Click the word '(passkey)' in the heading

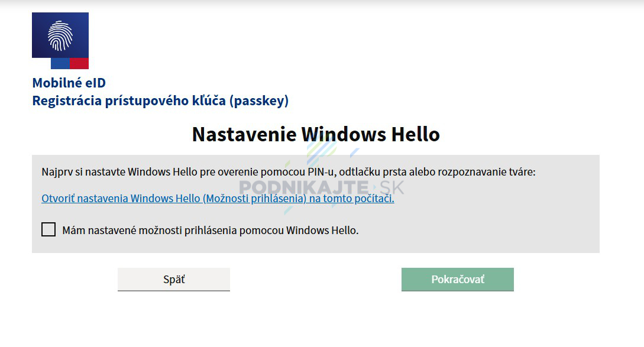[259, 100]
